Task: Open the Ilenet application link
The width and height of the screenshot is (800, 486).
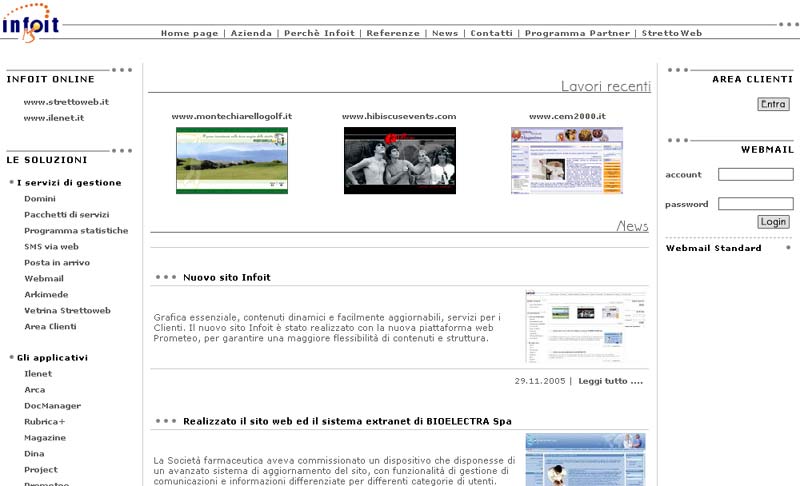Action: 38,374
